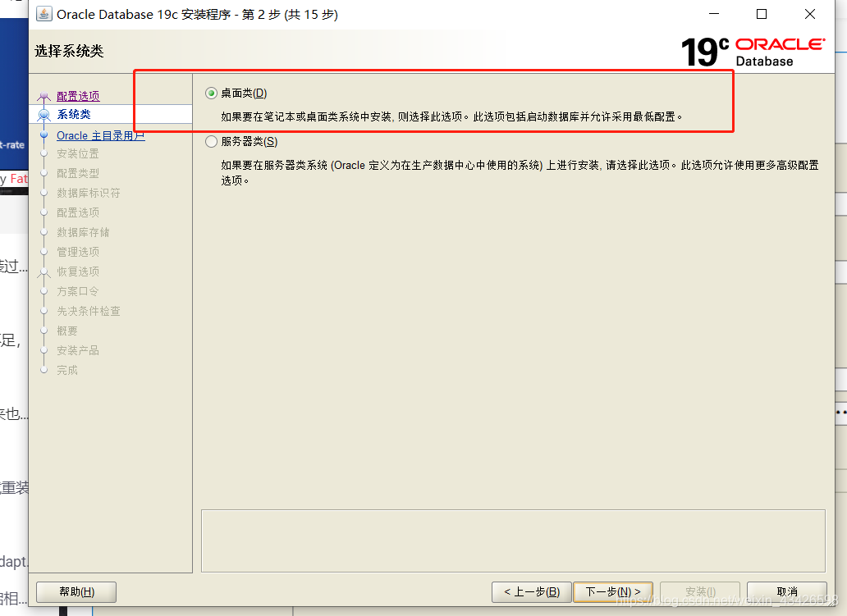
Task: Click the 取消 button
Action: coord(786,591)
